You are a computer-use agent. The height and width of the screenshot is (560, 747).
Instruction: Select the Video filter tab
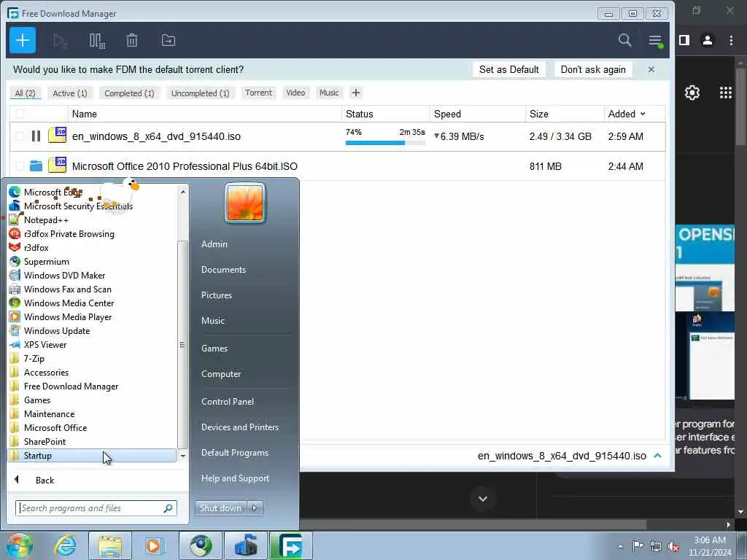pos(295,93)
